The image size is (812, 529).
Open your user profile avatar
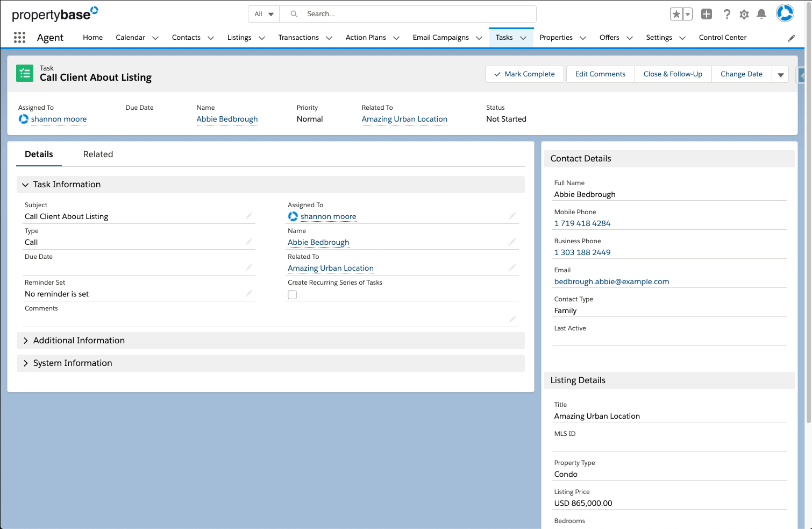pos(785,13)
